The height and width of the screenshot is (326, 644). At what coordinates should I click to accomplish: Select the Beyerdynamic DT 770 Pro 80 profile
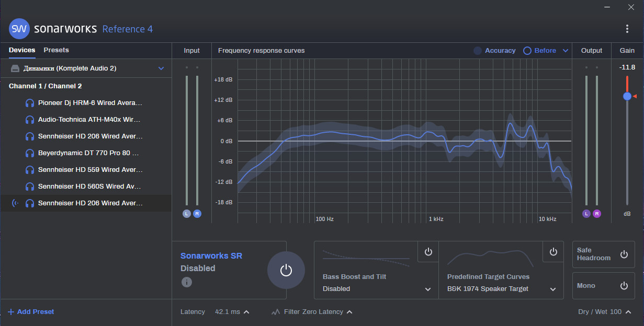coord(88,153)
